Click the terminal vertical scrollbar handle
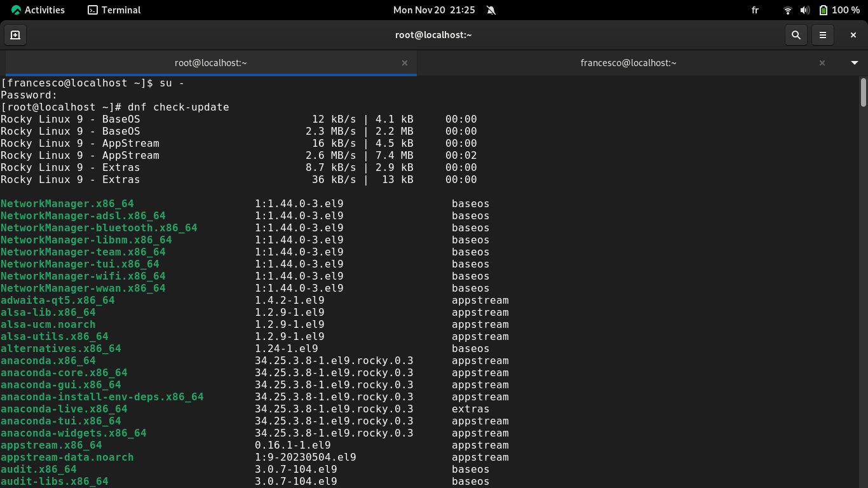This screenshot has width=868, height=488. click(x=863, y=93)
